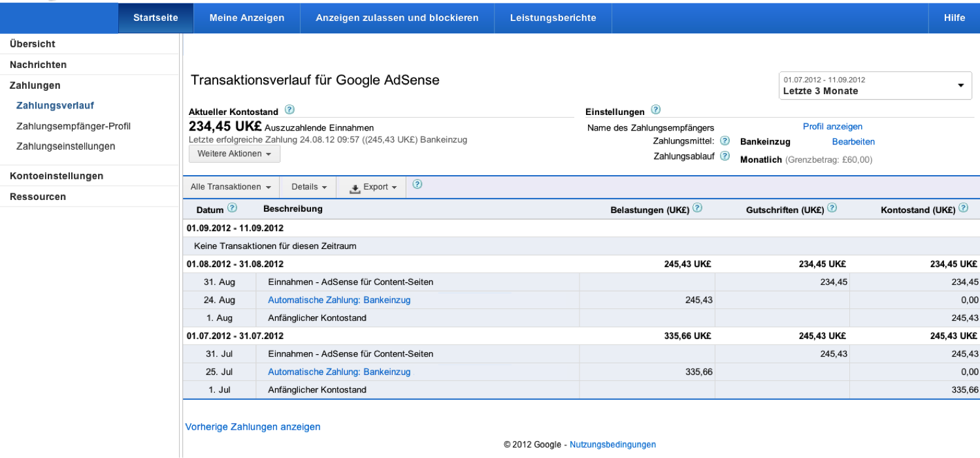Select 31. Aug Einnahmen AdSense für Content-Seiten
The image size is (980, 458).
(351, 282)
